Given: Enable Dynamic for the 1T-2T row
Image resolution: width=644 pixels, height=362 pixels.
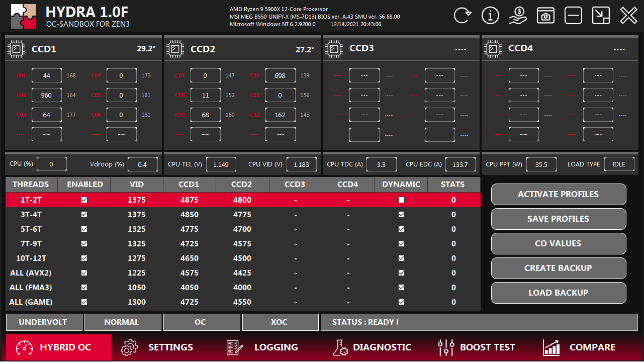Looking at the screenshot, I should pyautogui.click(x=401, y=200).
